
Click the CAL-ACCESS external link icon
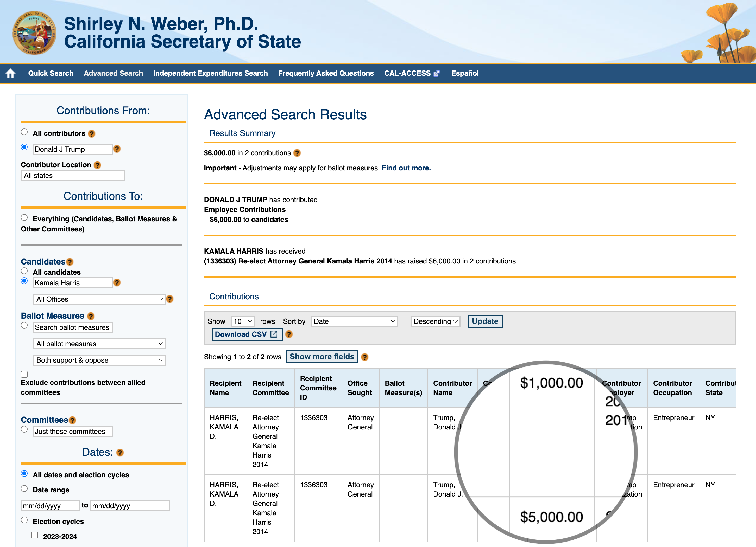[437, 74]
